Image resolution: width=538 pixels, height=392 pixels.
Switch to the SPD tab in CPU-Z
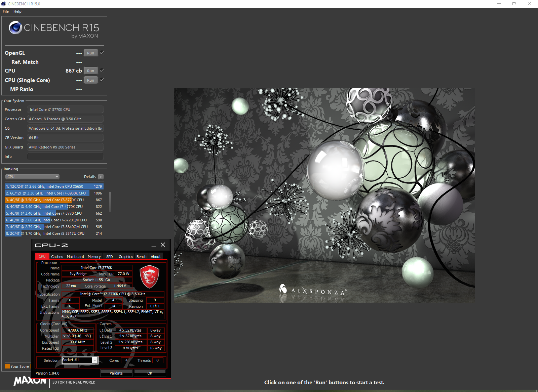[x=110, y=257]
